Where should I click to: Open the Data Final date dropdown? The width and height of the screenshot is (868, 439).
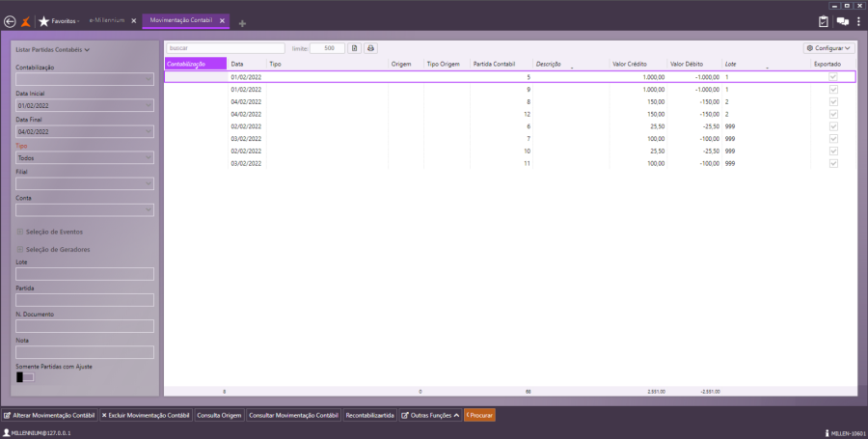149,132
